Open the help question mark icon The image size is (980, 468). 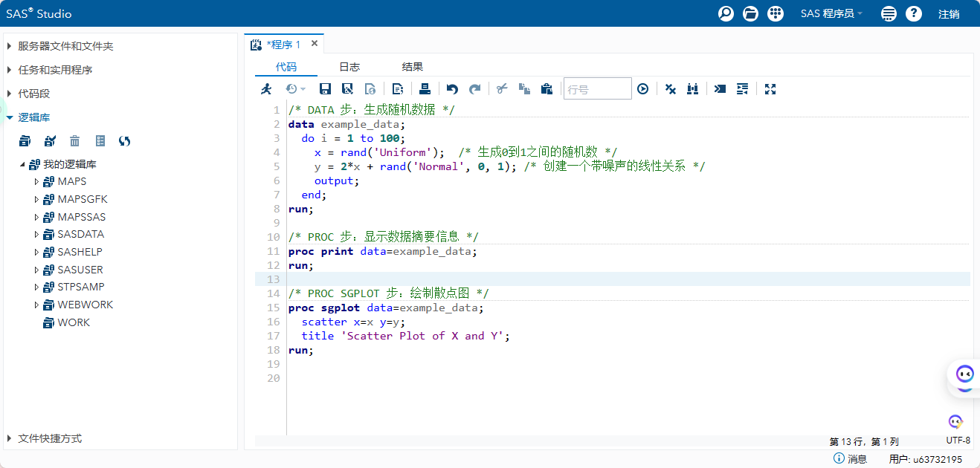pyautogui.click(x=914, y=13)
